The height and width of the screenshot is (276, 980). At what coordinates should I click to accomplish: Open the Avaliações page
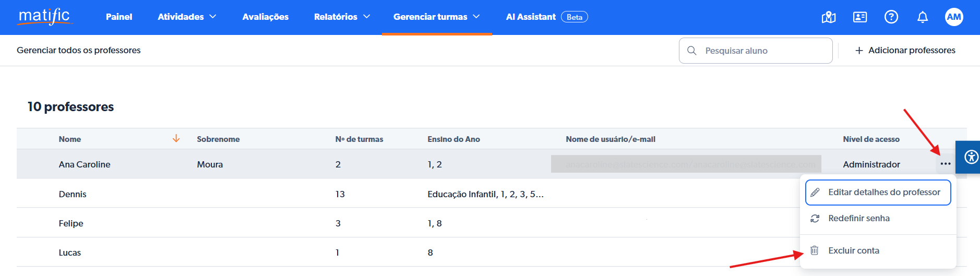(265, 17)
